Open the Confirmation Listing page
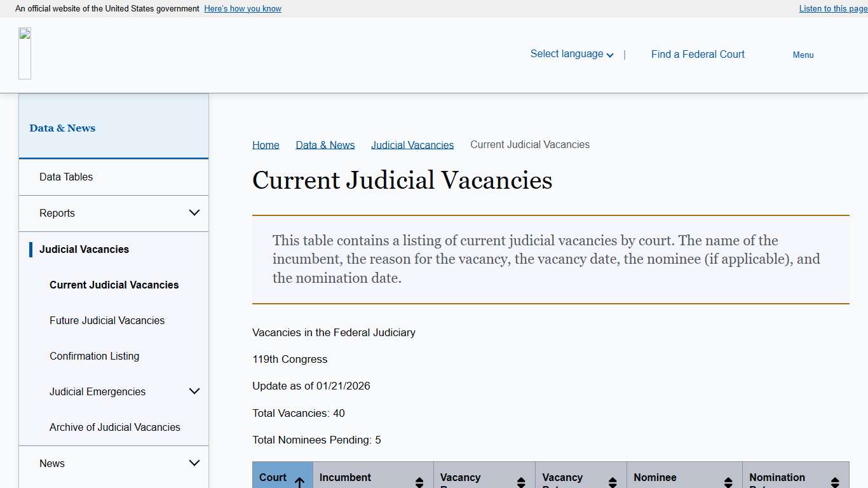The height and width of the screenshot is (488, 868). tap(94, 356)
